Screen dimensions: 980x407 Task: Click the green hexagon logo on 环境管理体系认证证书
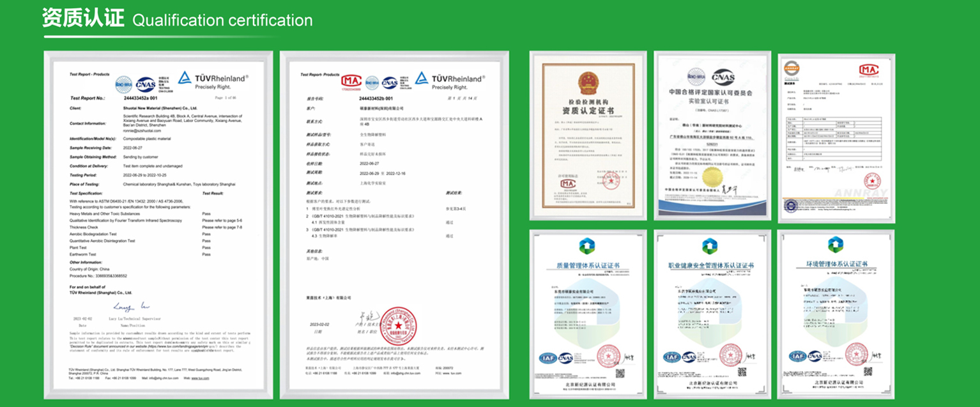click(x=834, y=245)
